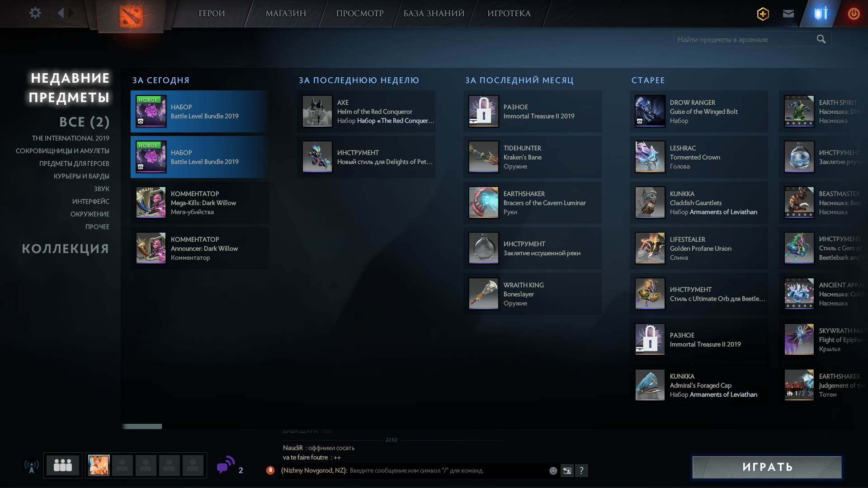Image resolution: width=868 pixels, height=488 pixels.
Task: Toggle voice broadcast antenna icon
Action: [x=31, y=466]
